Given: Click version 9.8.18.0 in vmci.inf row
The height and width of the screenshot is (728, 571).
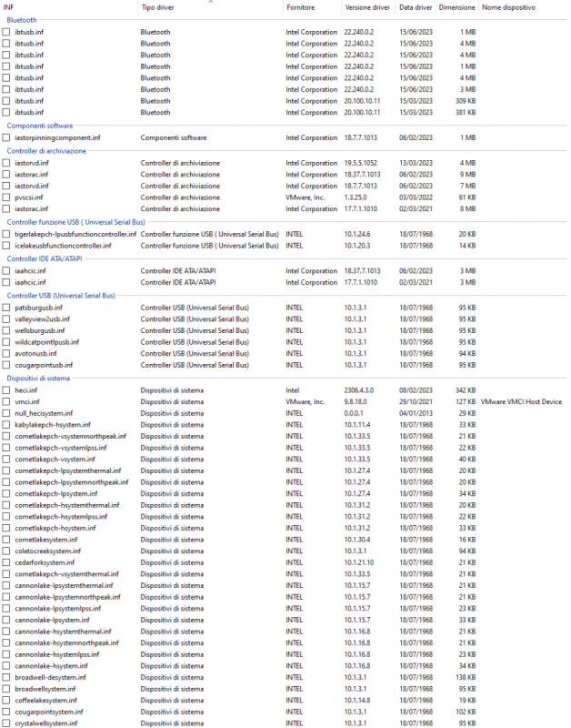Looking at the screenshot, I should pos(356,402).
